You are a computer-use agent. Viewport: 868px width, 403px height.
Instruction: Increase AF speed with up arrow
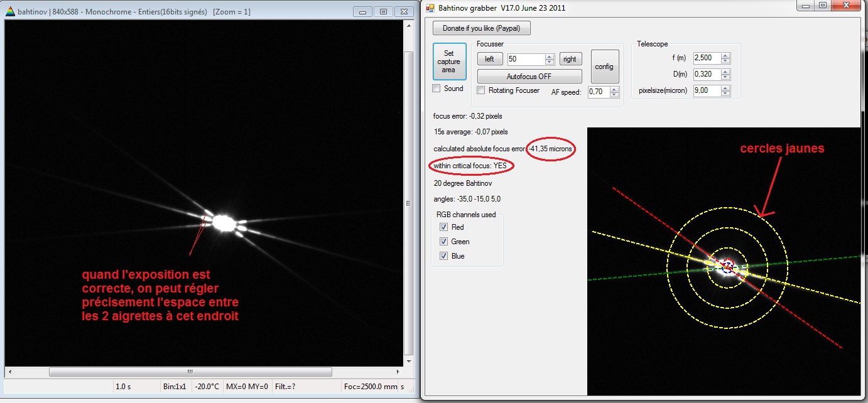coord(614,90)
